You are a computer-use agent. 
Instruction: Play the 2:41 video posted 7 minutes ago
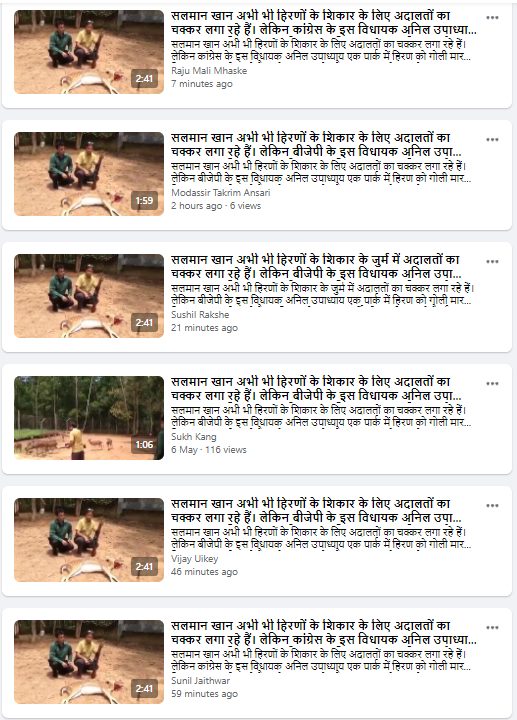click(89, 52)
